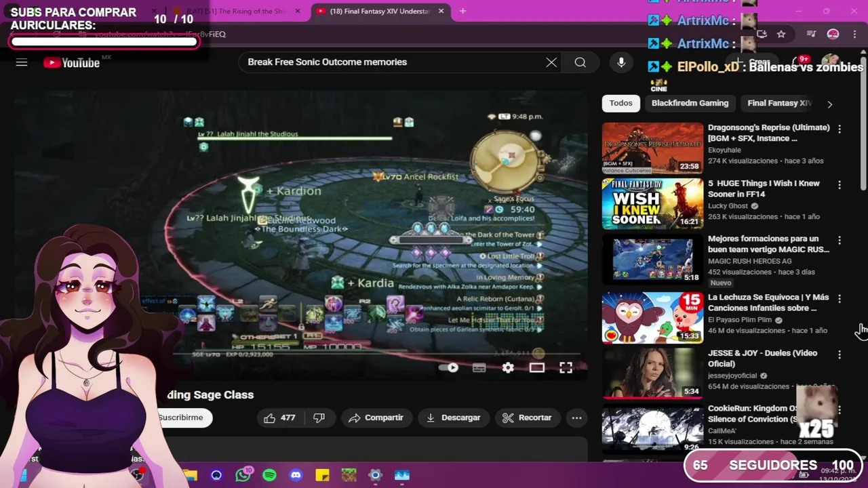Switch to Final Fantasy XIV browser tab

coord(380,12)
